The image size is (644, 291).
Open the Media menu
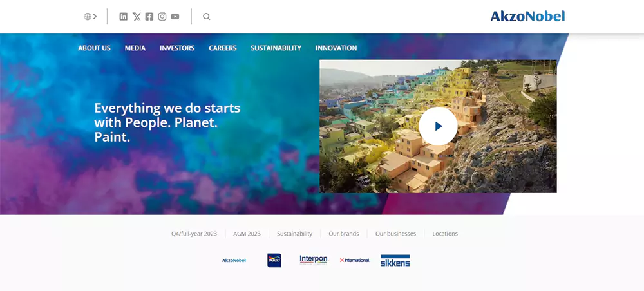click(135, 48)
